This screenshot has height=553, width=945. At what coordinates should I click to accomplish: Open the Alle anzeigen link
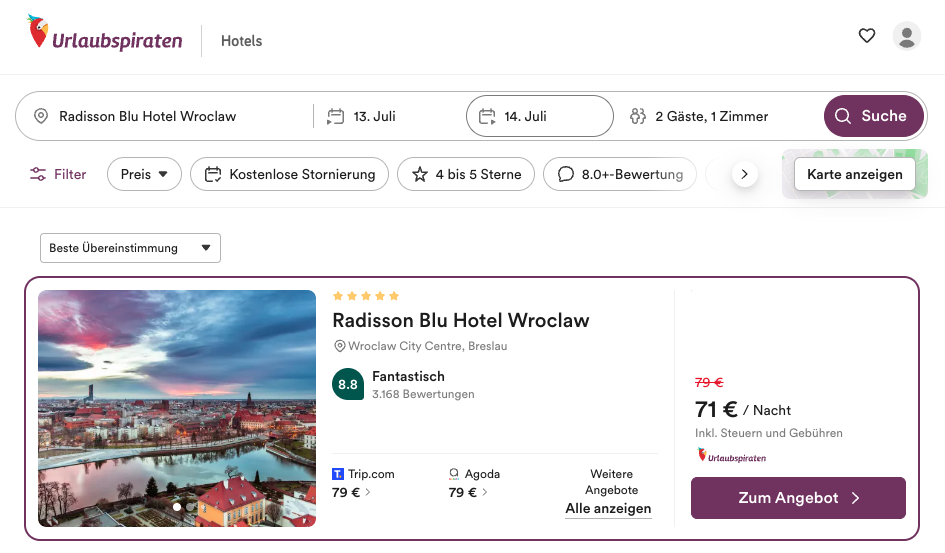point(608,508)
